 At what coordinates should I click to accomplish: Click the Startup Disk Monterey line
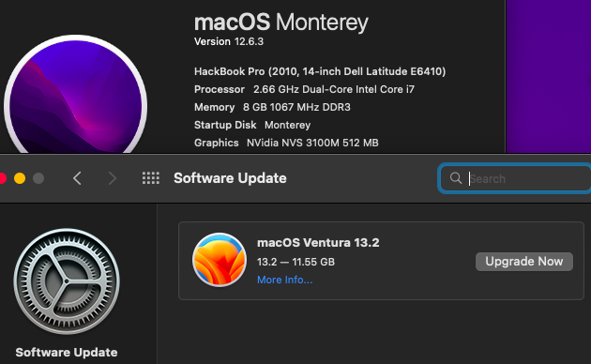click(x=252, y=125)
